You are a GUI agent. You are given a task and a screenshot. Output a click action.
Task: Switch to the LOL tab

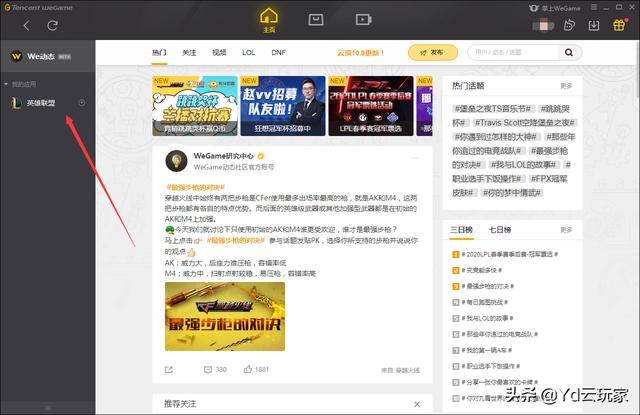(249, 52)
